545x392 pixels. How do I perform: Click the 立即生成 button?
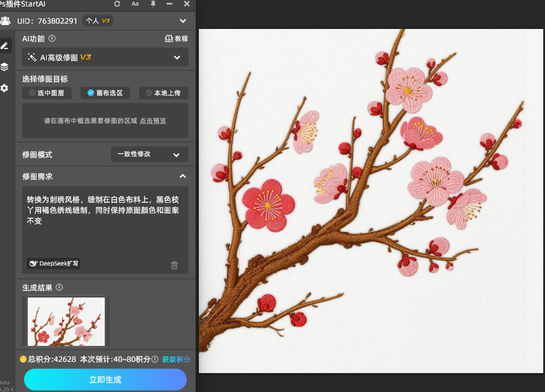click(105, 380)
